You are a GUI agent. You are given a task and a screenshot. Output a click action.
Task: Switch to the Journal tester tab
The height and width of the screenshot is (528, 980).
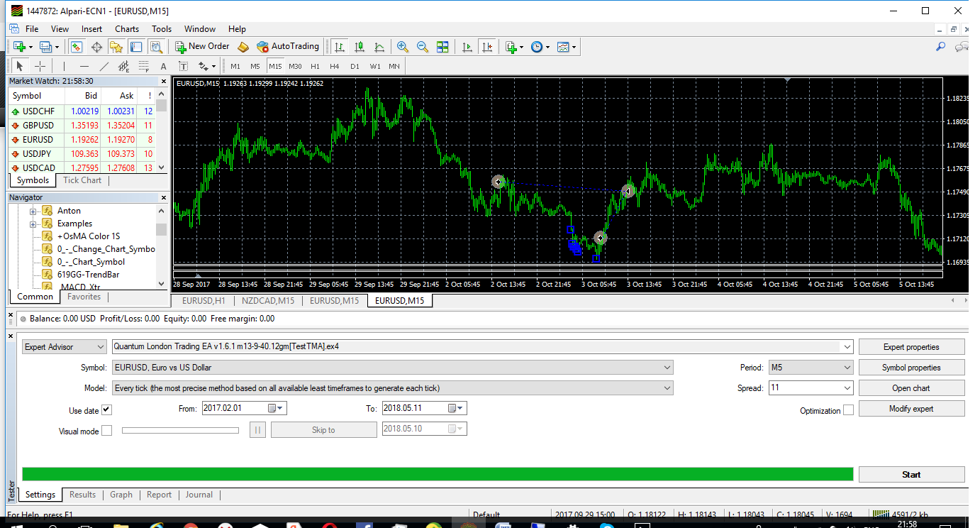(199, 495)
